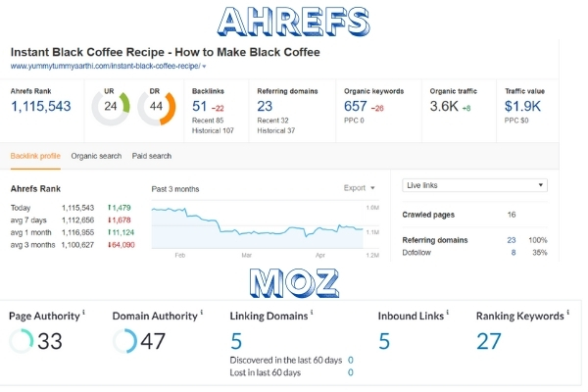Open the Export dropdown above the chart
Screen dimensions: 588x392
[359, 188]
